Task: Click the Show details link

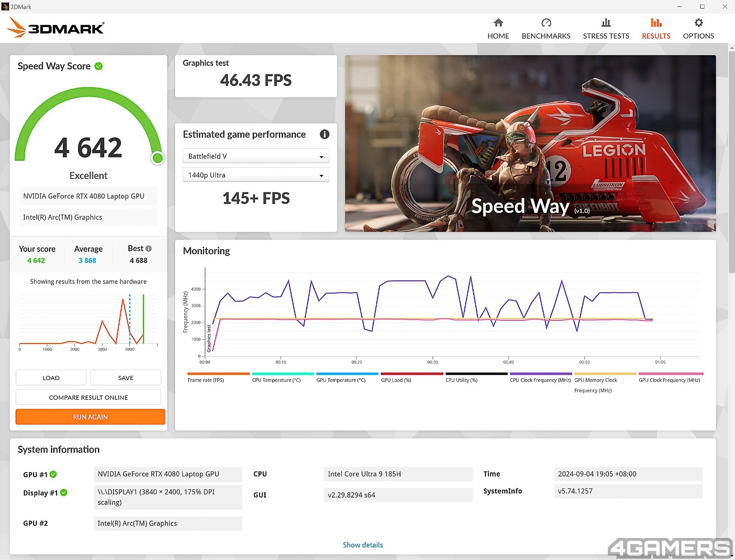Action: [362, 545]
